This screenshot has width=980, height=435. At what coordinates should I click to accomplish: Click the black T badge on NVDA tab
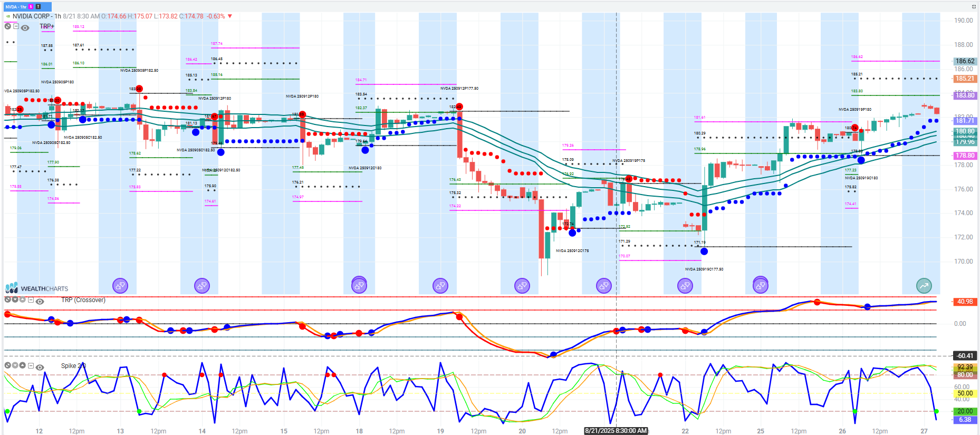tap(38, 7)
